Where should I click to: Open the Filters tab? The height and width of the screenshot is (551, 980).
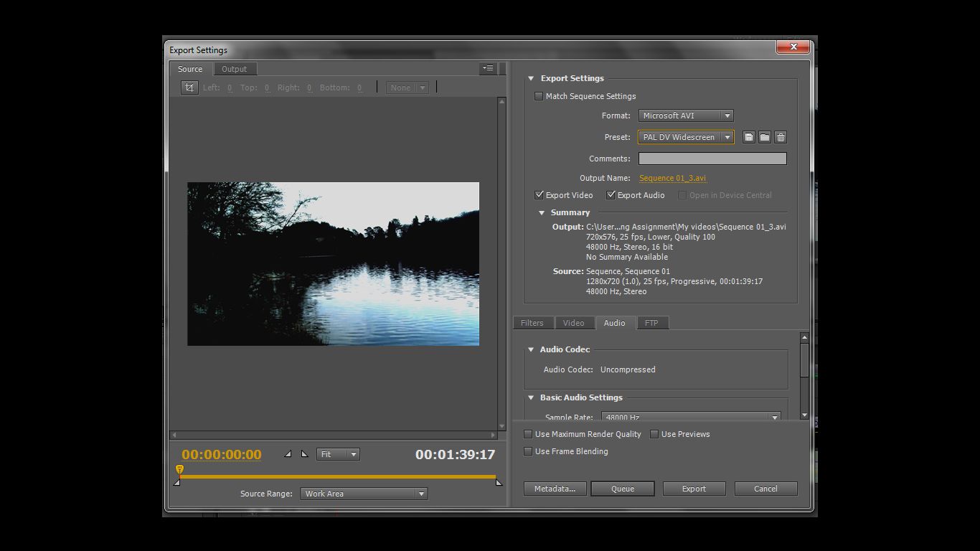532,323
